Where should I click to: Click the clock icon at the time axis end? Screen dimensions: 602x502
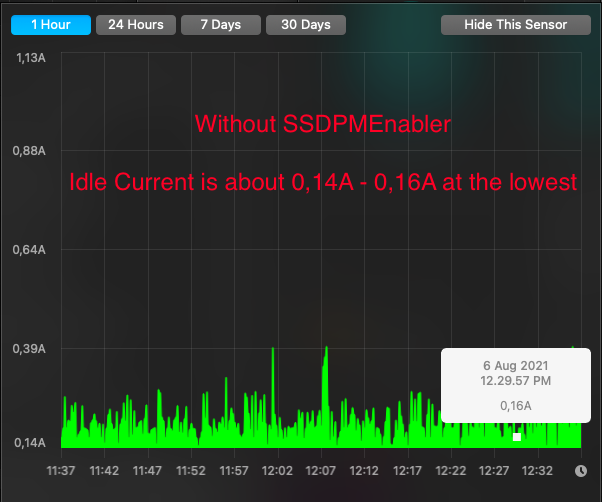(x=581, y=471)
